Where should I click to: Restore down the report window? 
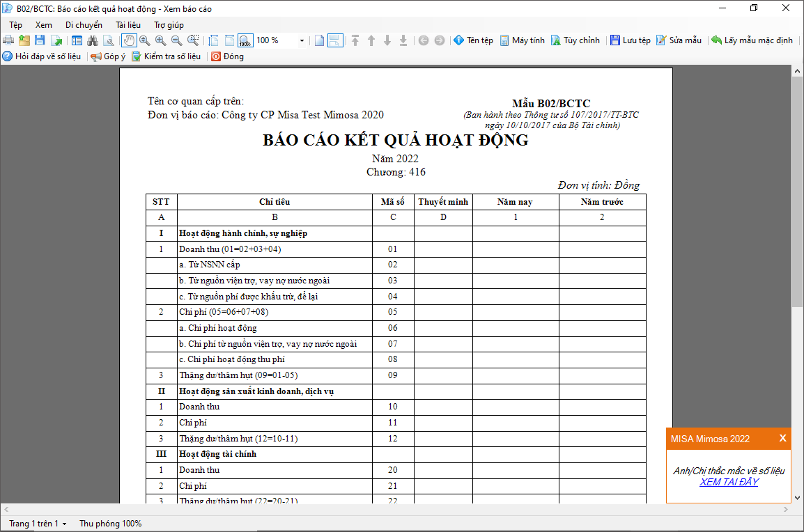click(754, 8)
